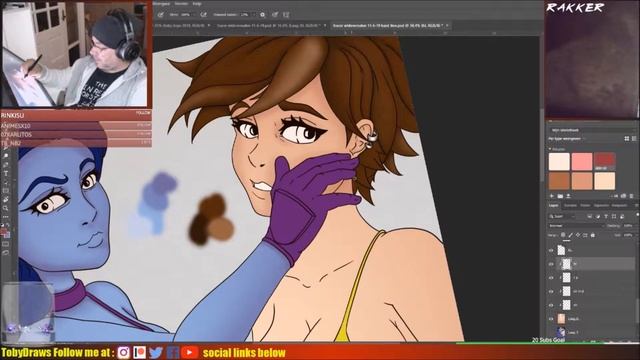Select the Hand tool
This screenshot has width=640, height=360.
pos(6,200)
